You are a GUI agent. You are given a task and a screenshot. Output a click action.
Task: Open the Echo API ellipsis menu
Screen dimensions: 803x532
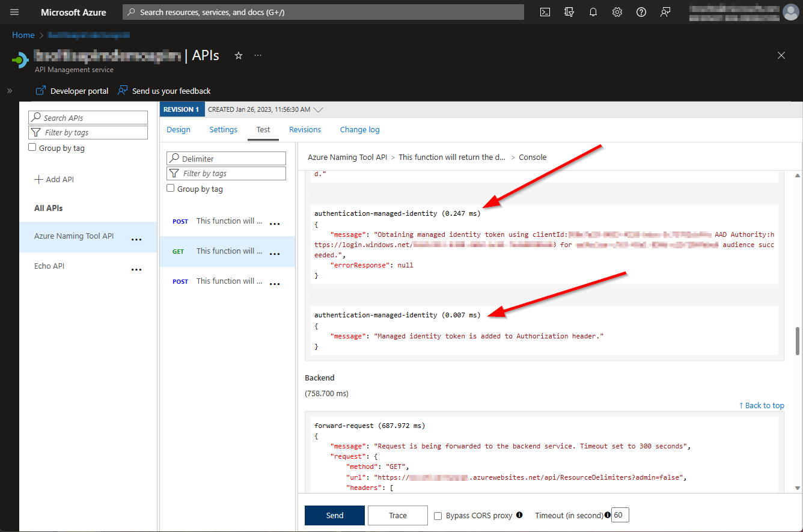coord(136,269)
